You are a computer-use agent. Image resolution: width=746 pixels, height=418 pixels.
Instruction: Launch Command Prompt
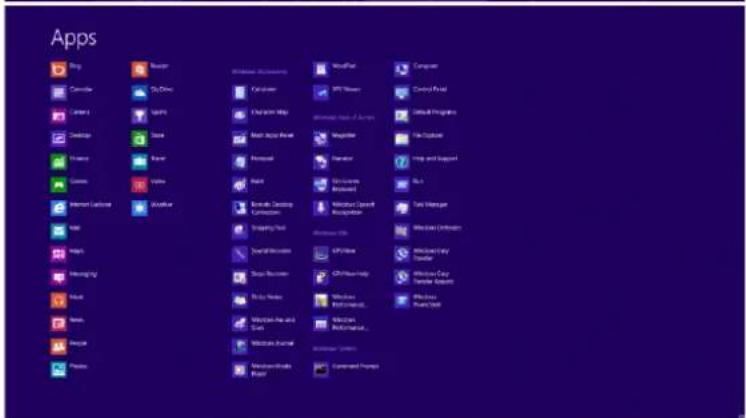tap(346, 369)
